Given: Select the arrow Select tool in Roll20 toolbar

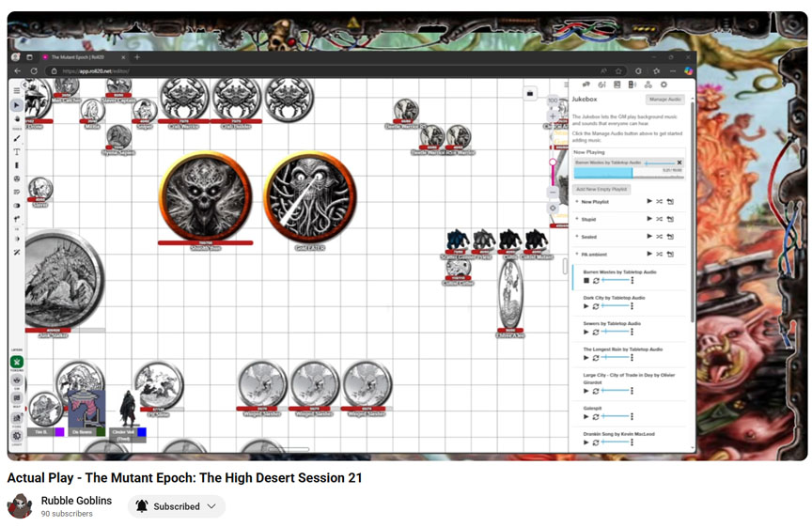Looking at the screenshot, I should tap(17, 105).
